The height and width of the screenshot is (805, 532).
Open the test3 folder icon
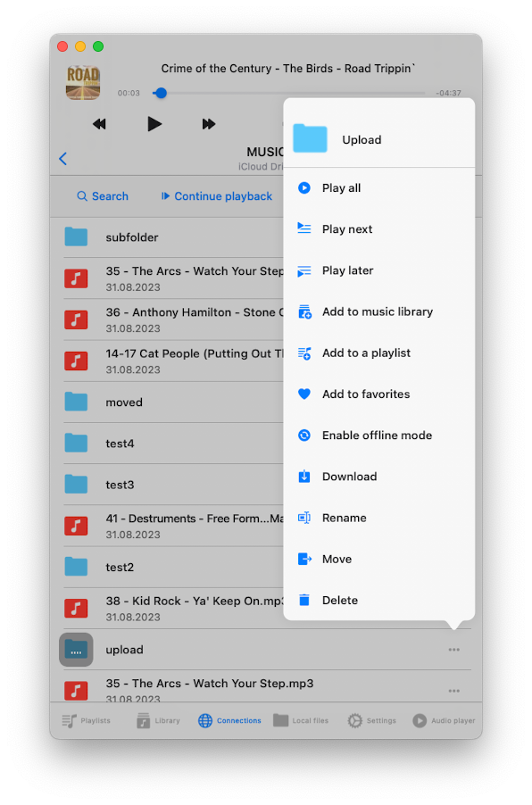[x=76, y=484]
